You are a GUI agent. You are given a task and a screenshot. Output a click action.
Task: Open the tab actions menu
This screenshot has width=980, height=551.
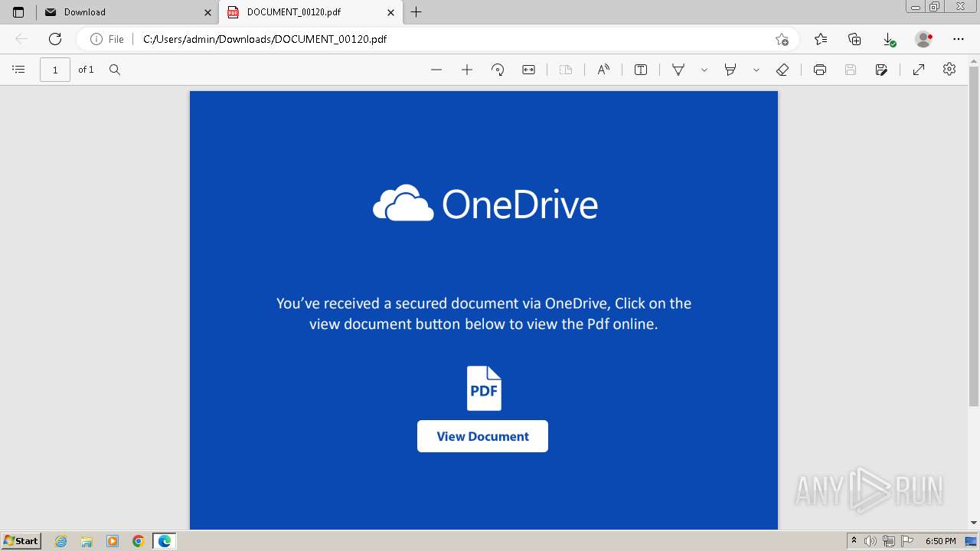tap(18, 12)
